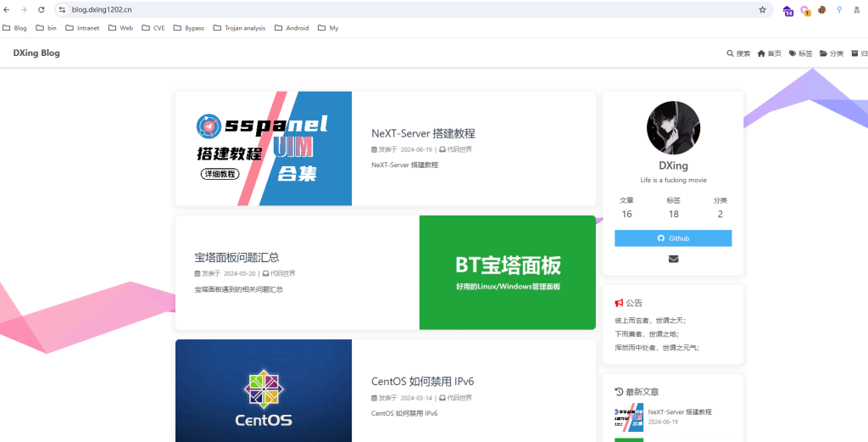Go to 首页 in the top navigation
The height and width of the screenshot is (442, 868).
[770, 53]
